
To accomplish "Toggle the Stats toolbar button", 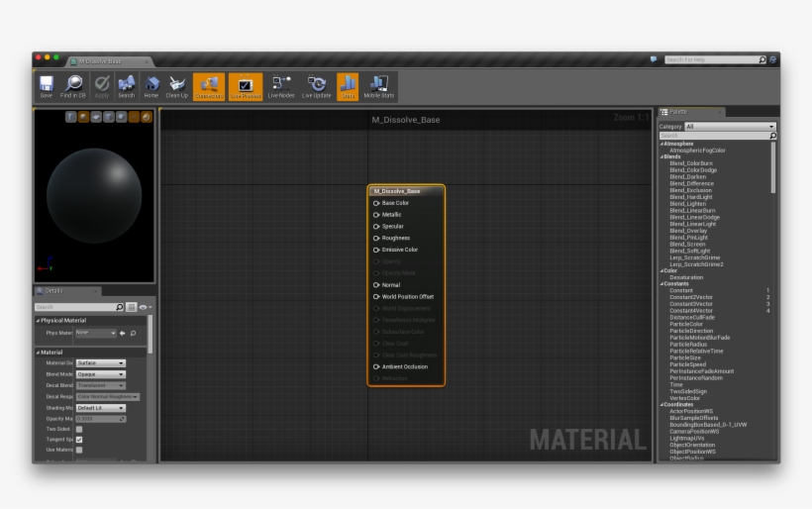I will point(348,86).
